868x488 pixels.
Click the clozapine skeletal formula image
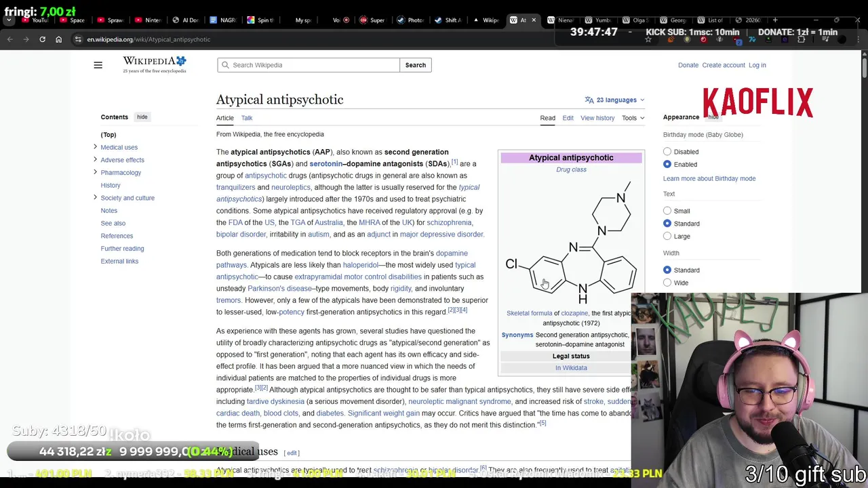[x=571, y=241]
